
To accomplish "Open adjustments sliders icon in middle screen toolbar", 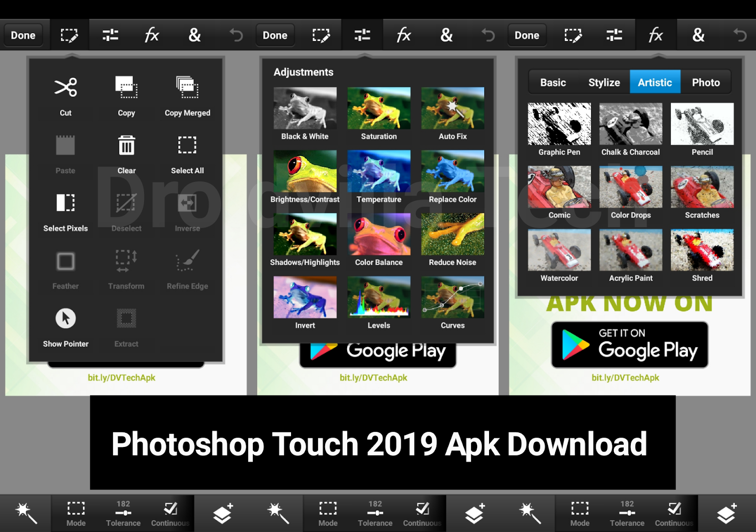I will point(362,35).
